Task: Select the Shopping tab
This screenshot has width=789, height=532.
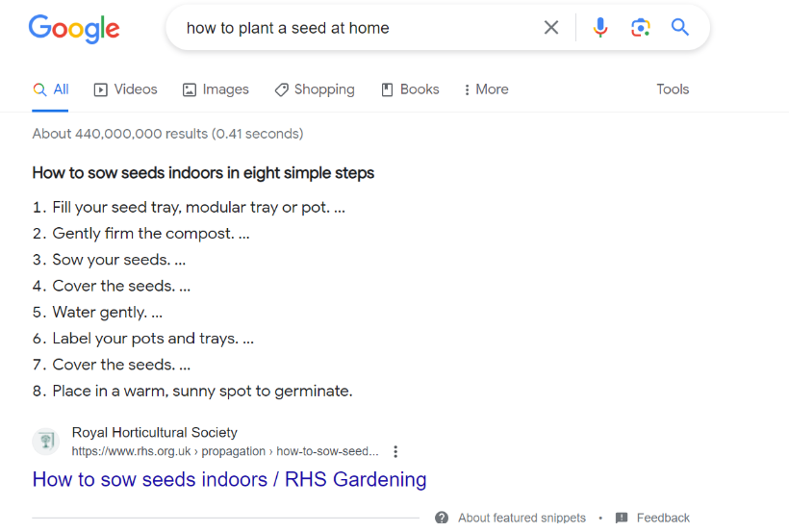Action: coord(315,89)
